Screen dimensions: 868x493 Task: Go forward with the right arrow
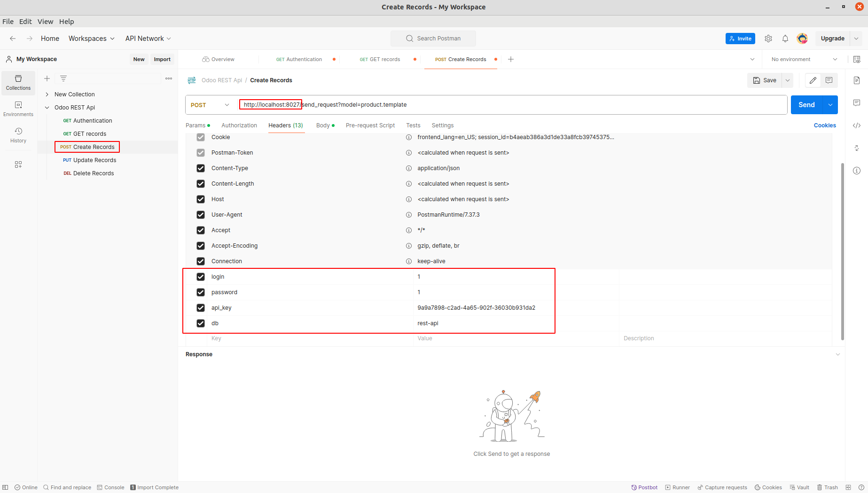pyautogui.click(x=30, y=39)
